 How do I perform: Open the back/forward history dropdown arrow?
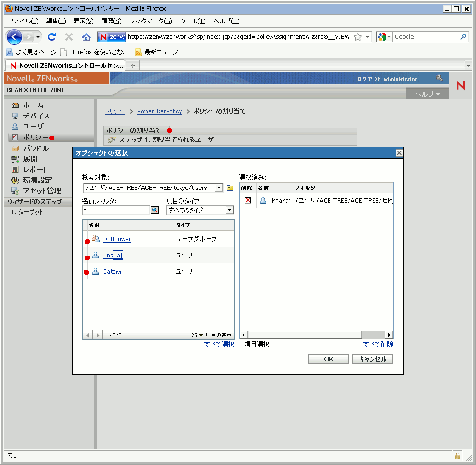[38, 37]
